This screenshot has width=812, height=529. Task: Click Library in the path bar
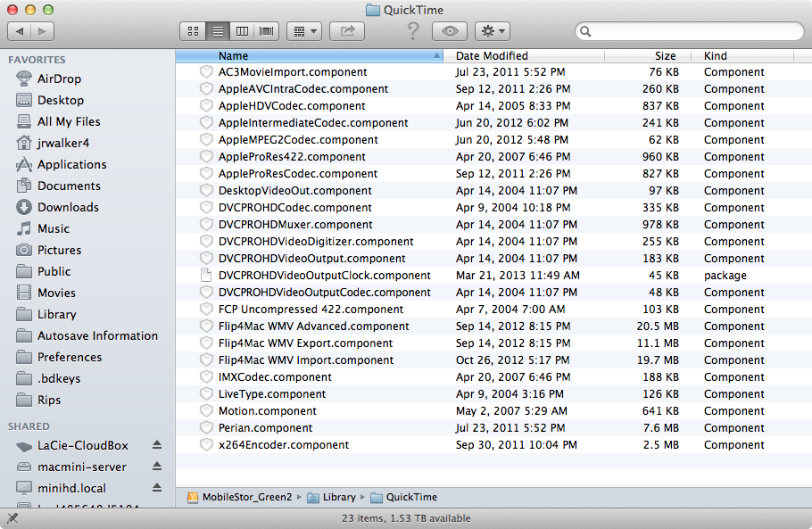coord(331,498)
